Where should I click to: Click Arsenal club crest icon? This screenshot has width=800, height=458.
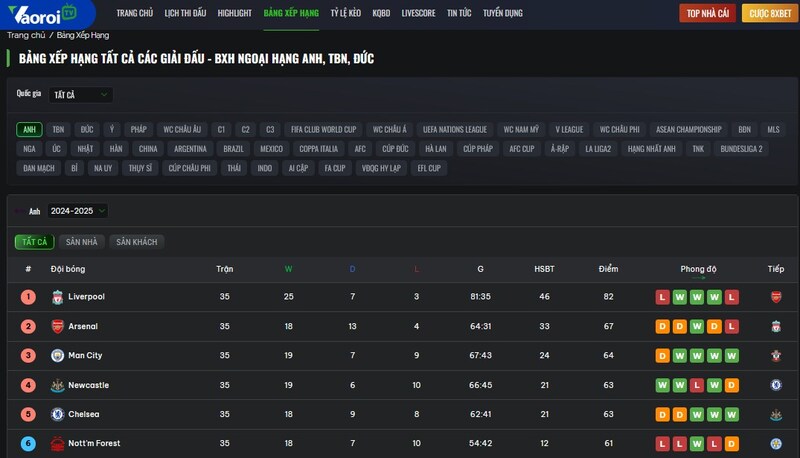[58, 326]
